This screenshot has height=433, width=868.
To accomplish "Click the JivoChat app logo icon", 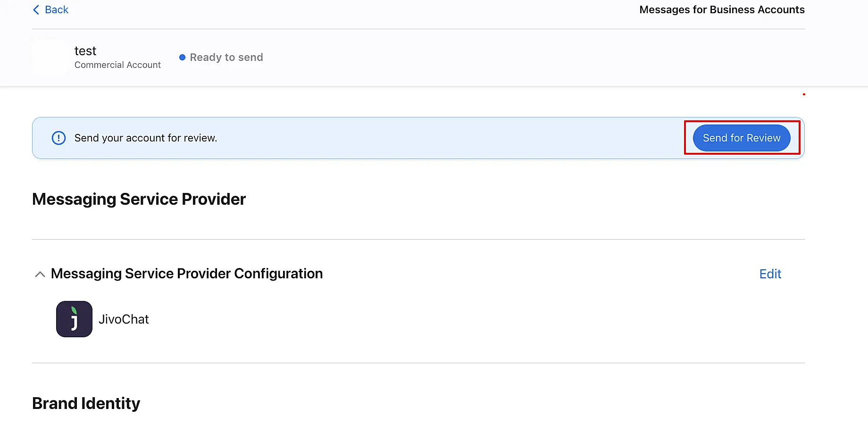I will pos(74,319).
